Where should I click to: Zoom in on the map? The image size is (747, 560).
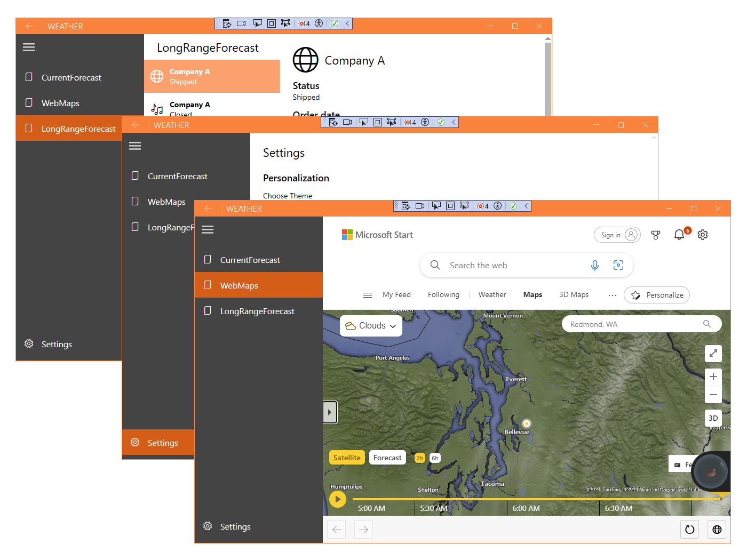pos(713,377)
